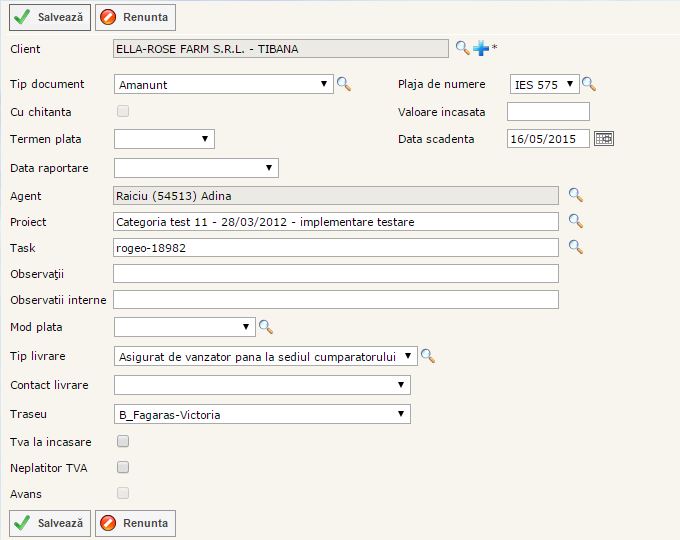Image resolution: width=680 pixels, height=540 pixels.
Task: Expand the Traseu dropdown with B_Fagaras-Victoria
Action: [x=262, y=414]
